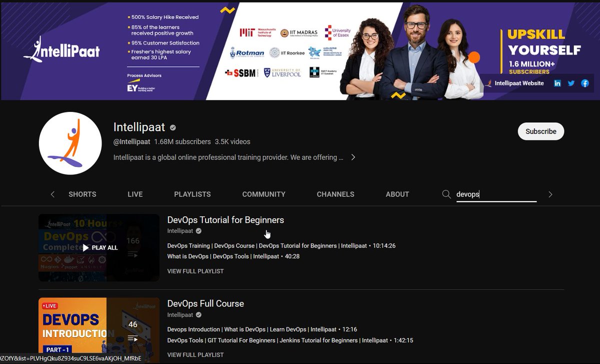
Task: Switch to the LIVE tab
Action: pyautogui.click(x=135, y=194)
